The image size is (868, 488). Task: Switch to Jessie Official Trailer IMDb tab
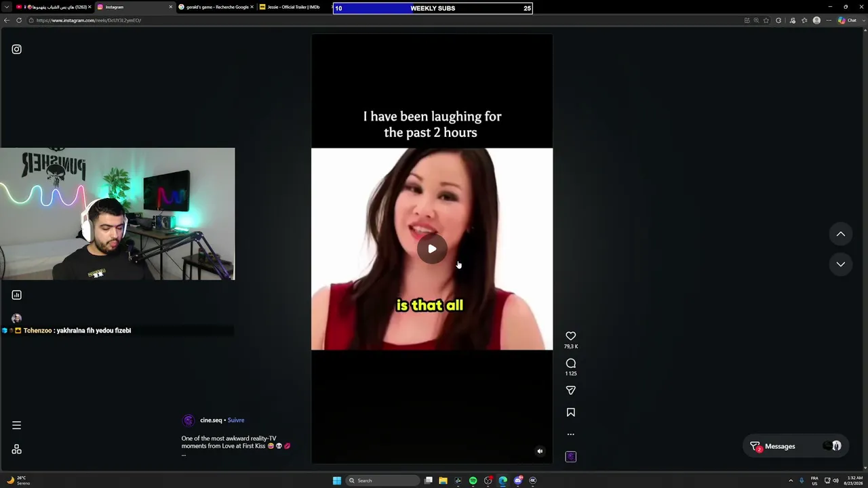[293, 7]
